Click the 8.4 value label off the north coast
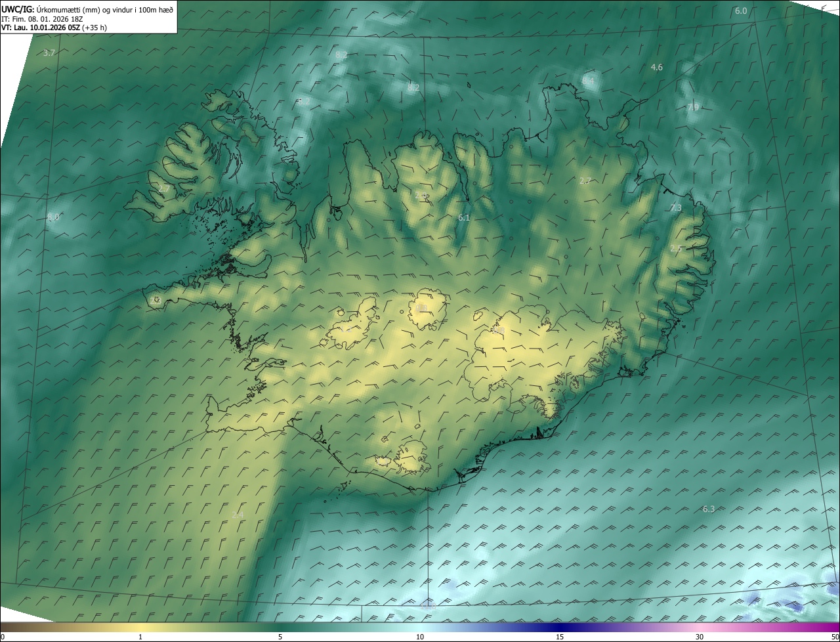This screenshot has width=840, height=642. coord(588,81)
